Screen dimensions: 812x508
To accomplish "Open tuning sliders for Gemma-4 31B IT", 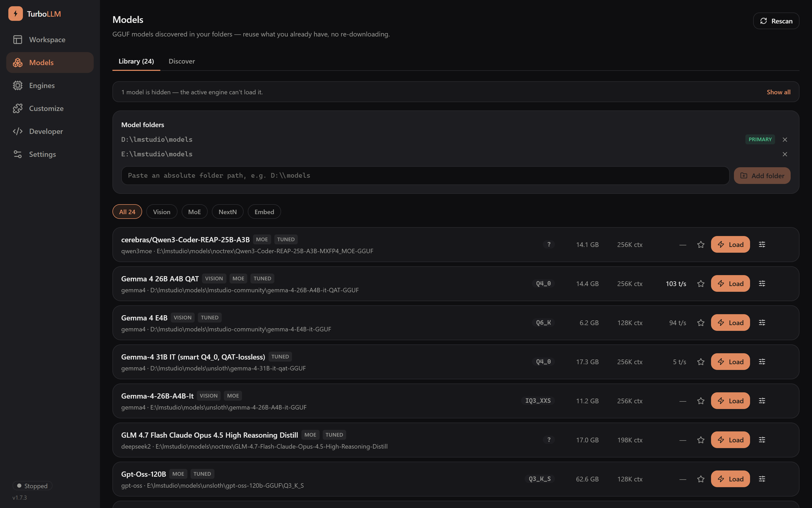I will [x=762, y=362].
